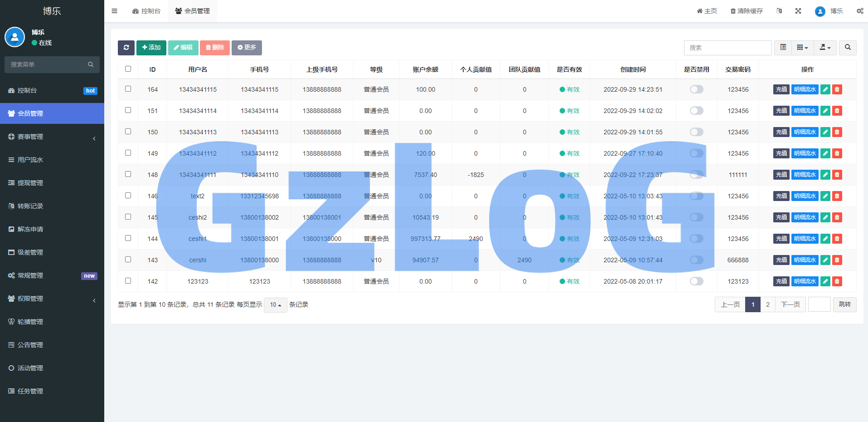Click the search magnifier button beside table tools

848,48
